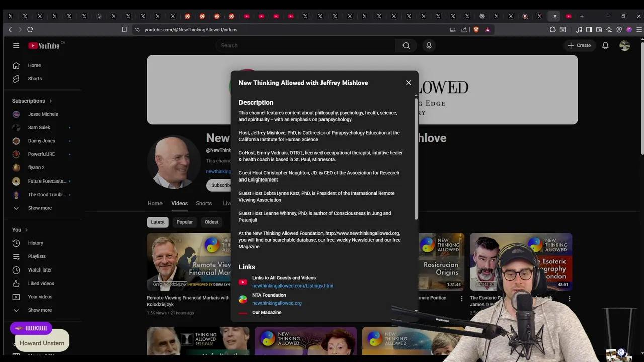
Task: Focus the YouTube search field
Action: coord(306,46)
